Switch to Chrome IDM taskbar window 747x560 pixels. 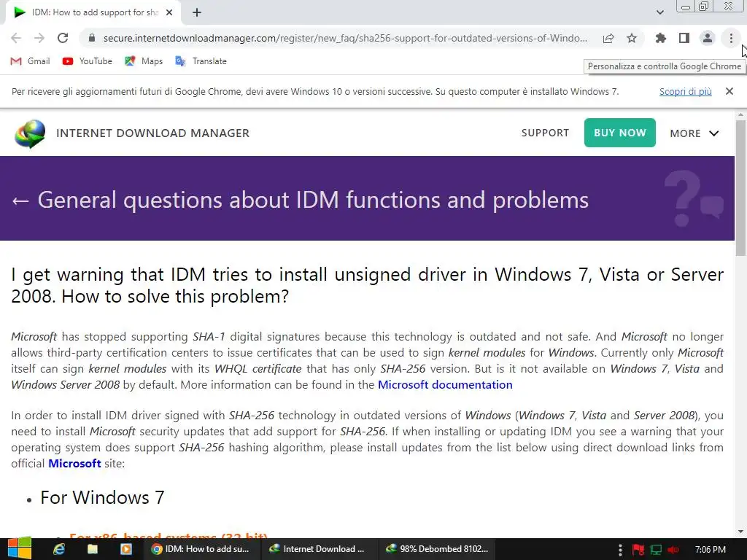tap(202, 549)
